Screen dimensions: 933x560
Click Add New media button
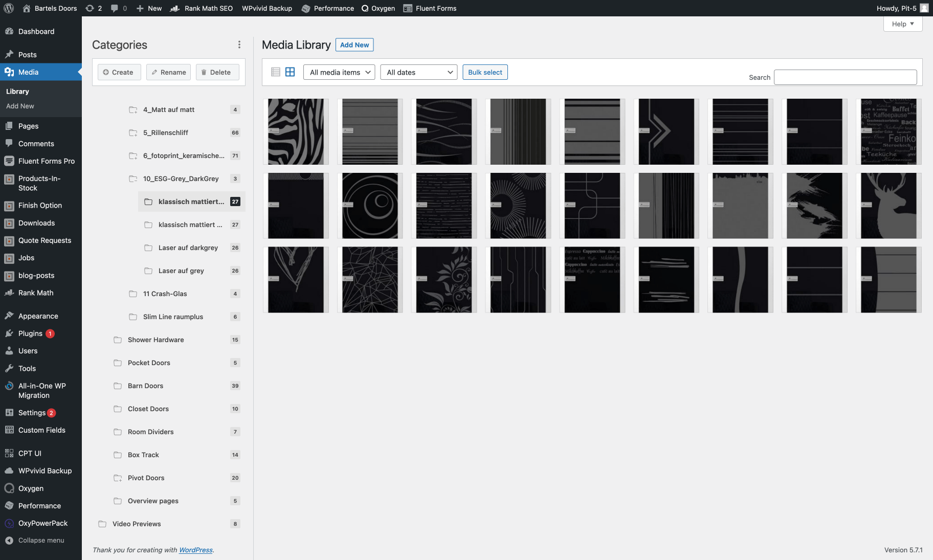354,45
